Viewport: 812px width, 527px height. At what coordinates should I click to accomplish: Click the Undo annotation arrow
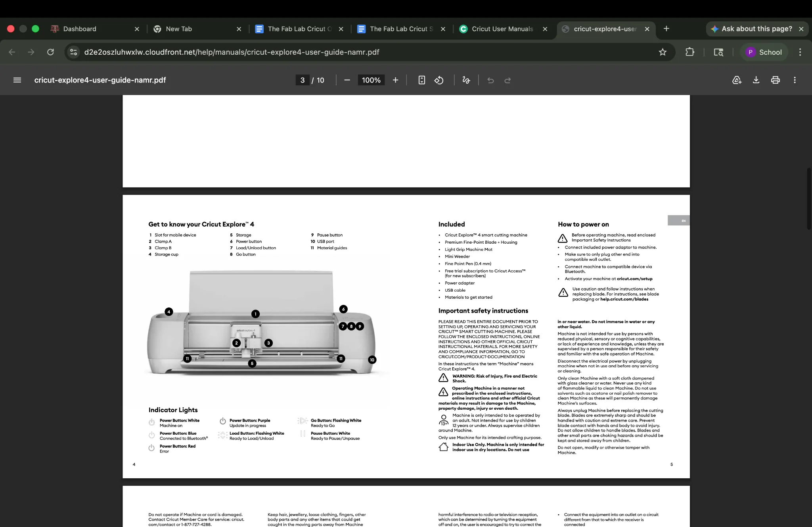(x=490, y=80)
